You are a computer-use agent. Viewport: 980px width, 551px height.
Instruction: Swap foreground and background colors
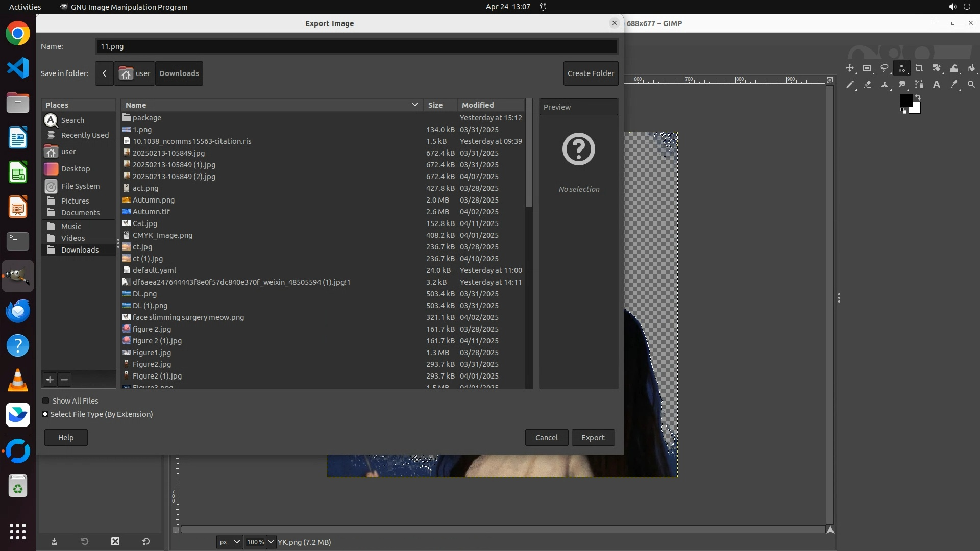click(917, 97)
